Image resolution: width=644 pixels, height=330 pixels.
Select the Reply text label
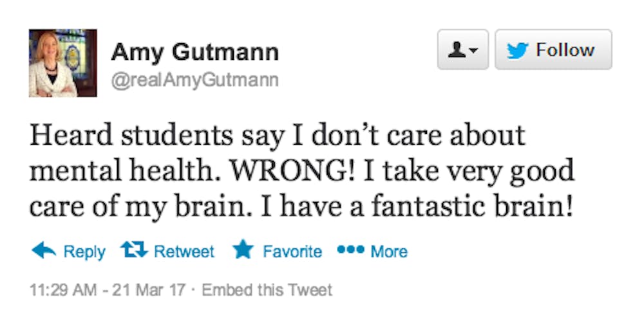pyautogui.click(x=84, y=251)
